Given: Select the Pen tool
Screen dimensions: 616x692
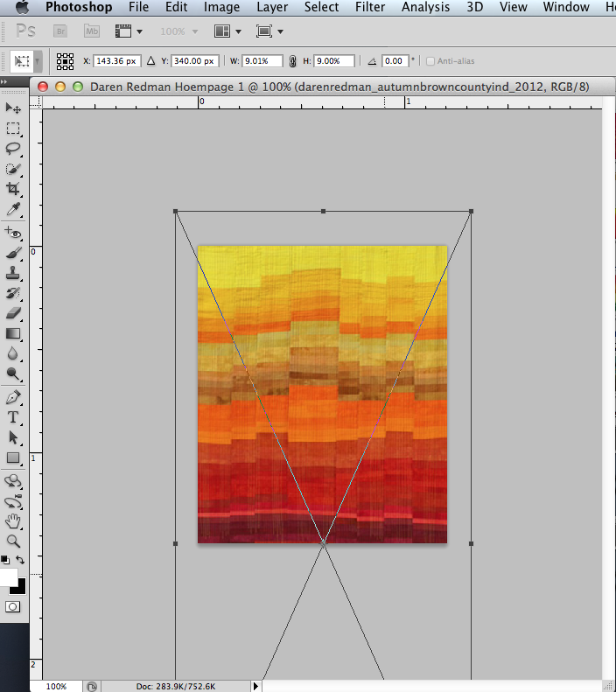Looking at the screenshot, I should click(13, 397).
